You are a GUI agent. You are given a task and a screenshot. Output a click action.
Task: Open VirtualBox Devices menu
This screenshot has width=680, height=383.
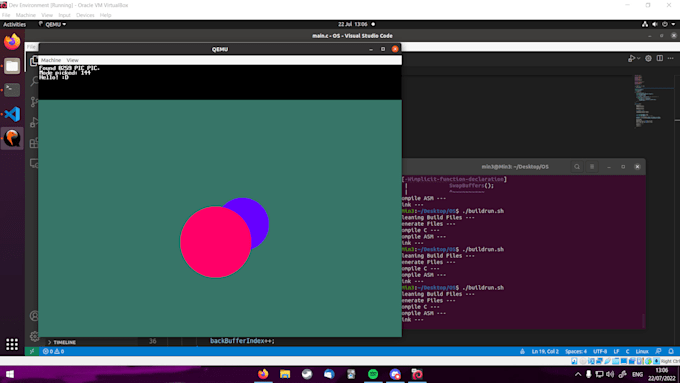coord(85,15)
